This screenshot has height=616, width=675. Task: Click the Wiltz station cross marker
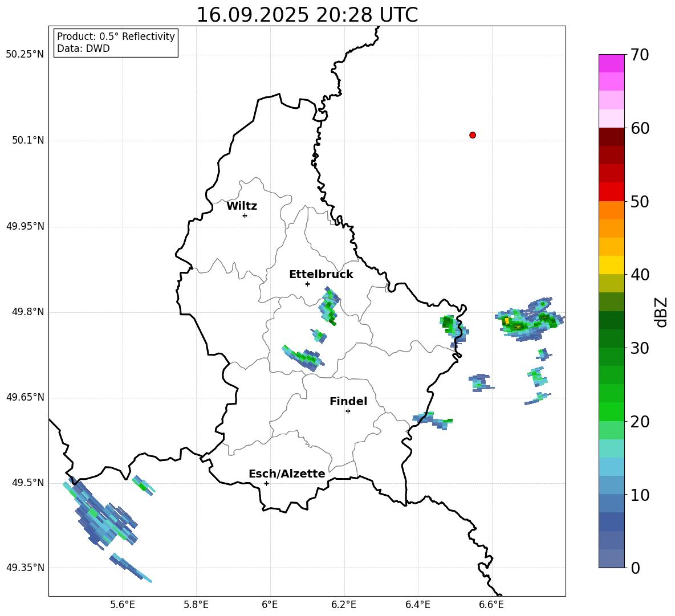[245, 215]
